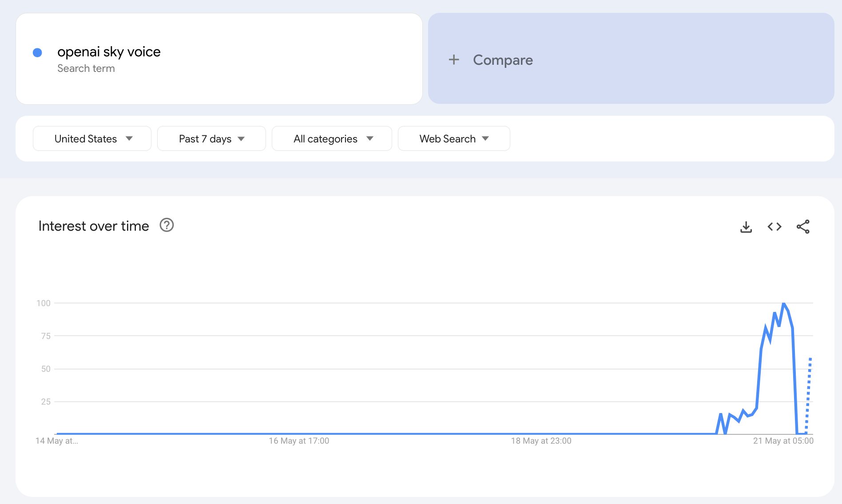Share the Interest over time chart

804,227
